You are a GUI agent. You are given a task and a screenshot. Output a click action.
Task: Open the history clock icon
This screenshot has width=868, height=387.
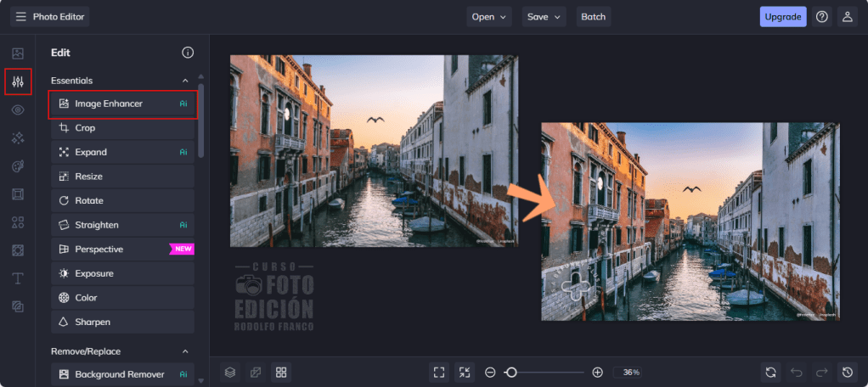pyautogui.click(x=847, y=372)
